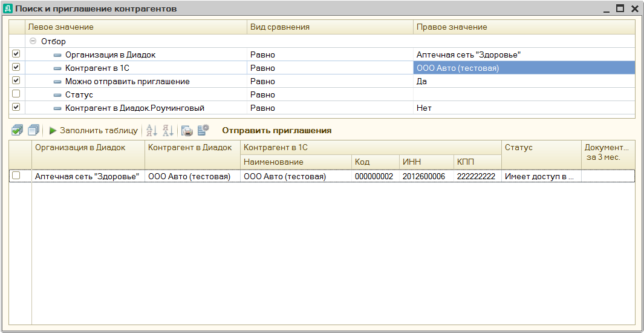Click the Заполнить таблицу button
Screen dimensions: 644x333
tap(93, 131)
